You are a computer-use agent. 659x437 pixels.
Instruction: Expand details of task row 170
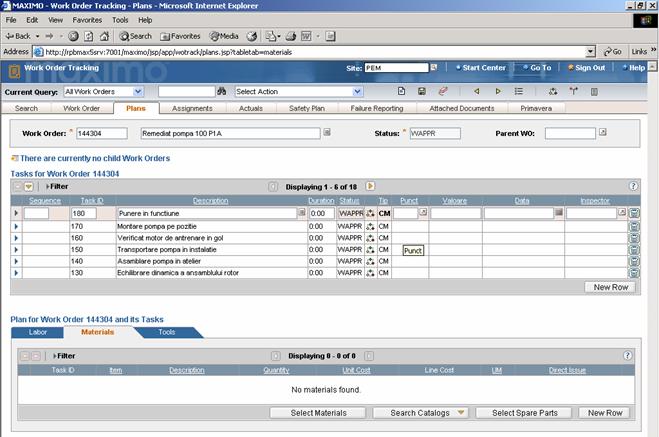coord(16,226)
